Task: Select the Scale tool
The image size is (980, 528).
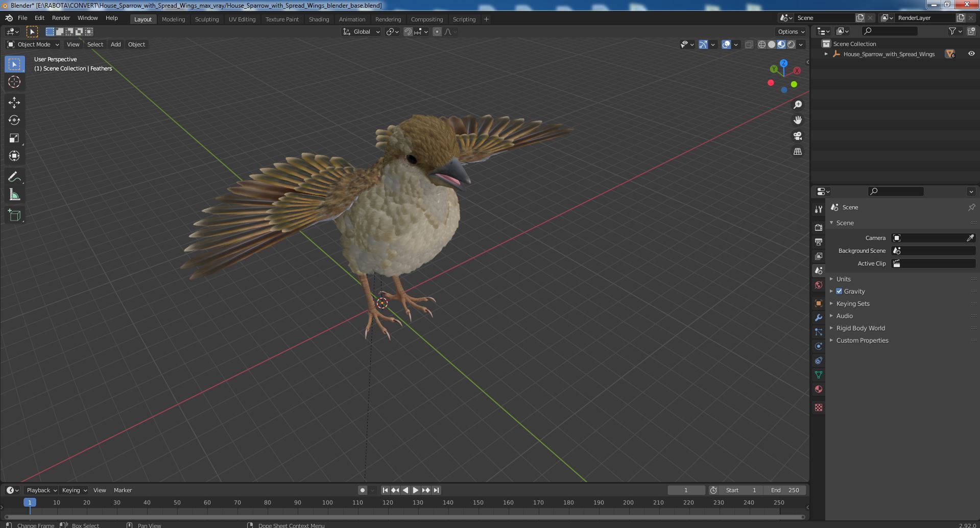Action: (14, 138)
